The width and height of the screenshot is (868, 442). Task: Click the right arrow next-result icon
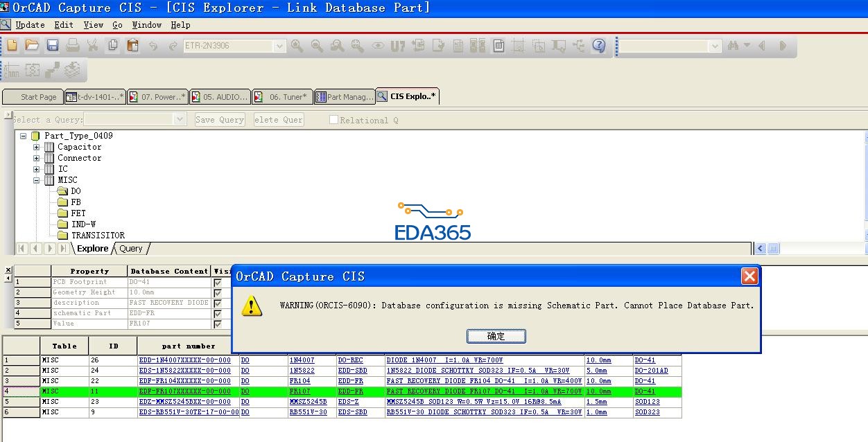[x=783, y=46]
